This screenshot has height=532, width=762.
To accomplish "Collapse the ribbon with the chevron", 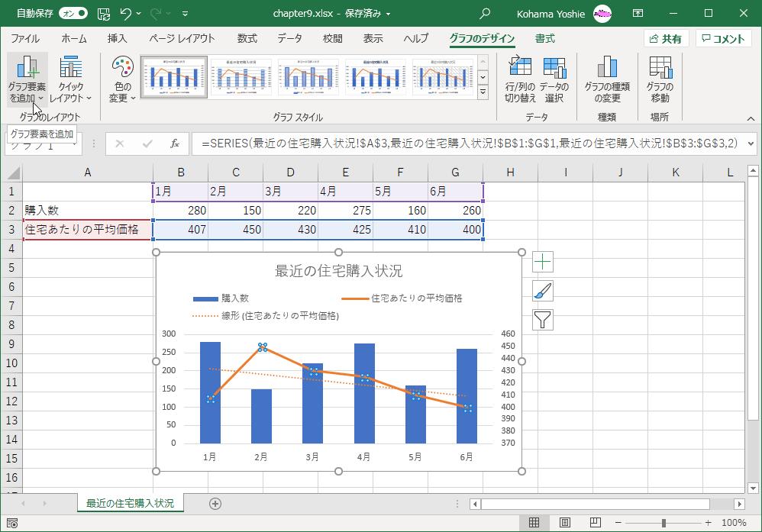I will pos(751,118).
